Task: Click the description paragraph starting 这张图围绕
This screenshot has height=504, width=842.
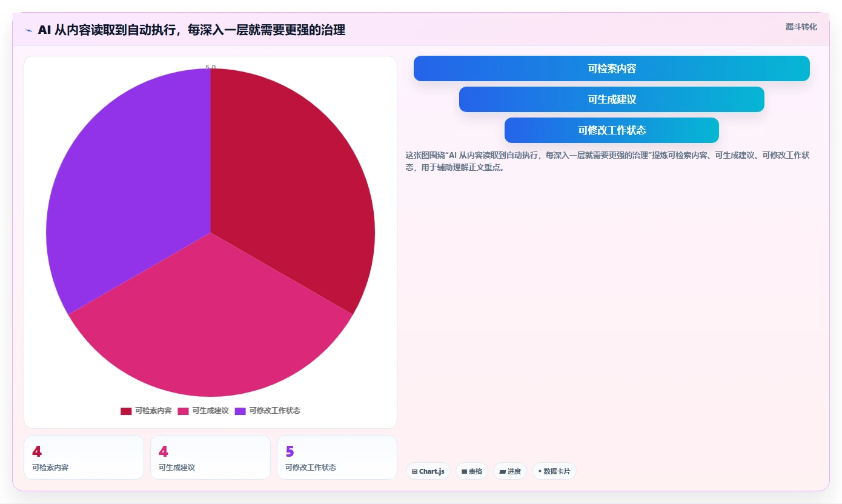Action: tap(608, 161)
